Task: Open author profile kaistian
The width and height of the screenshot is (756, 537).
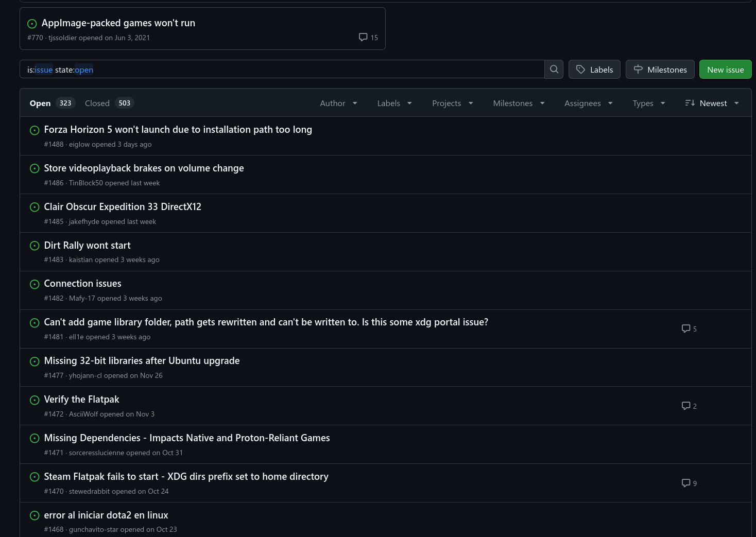Action: 81,260
